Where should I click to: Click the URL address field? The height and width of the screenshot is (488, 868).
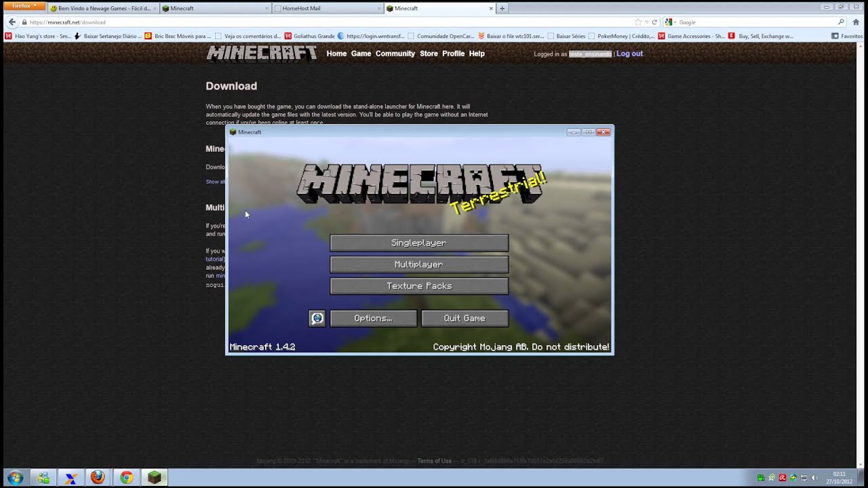tap(325, 22)
